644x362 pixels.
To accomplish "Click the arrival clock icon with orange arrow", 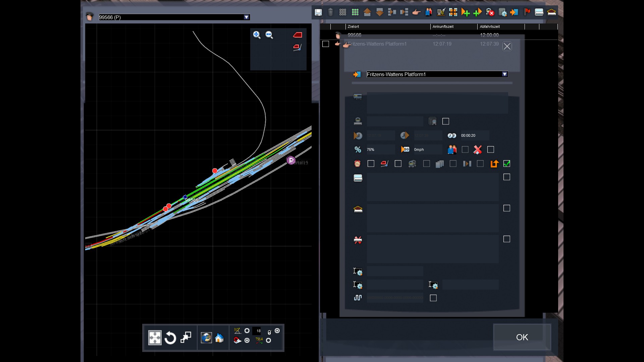I will pos(358,135).
